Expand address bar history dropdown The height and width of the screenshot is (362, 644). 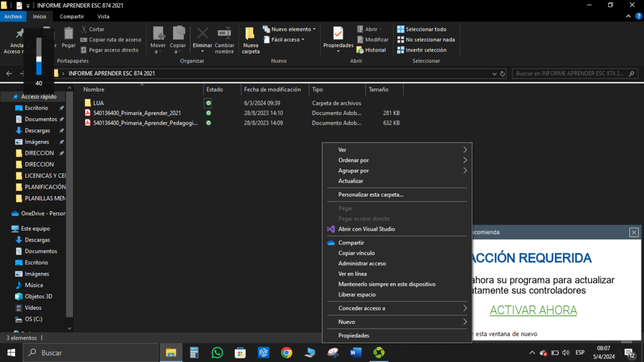[494, 74]
